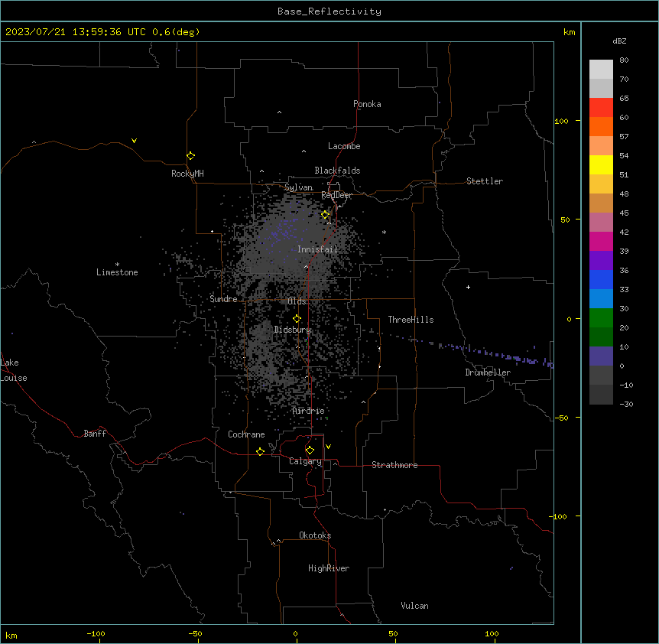Click the RedDeer city label

[x=336, y=195]
